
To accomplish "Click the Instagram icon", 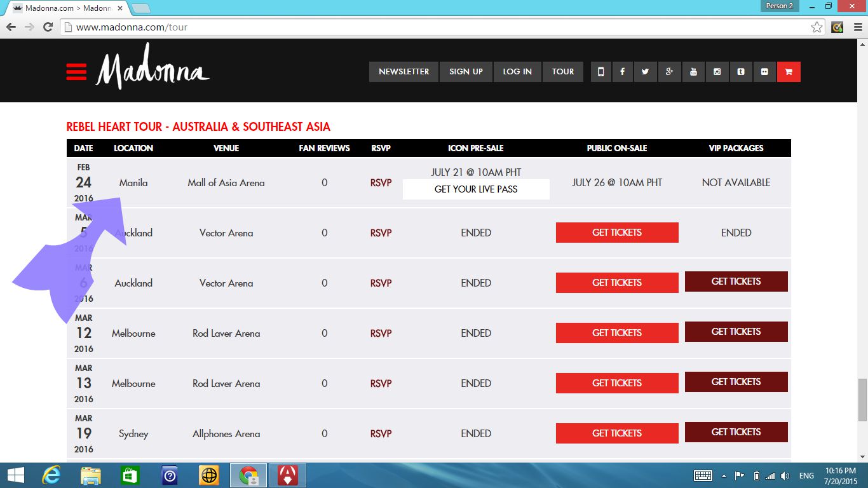I will pyautogui.click(x=717, y=72).
